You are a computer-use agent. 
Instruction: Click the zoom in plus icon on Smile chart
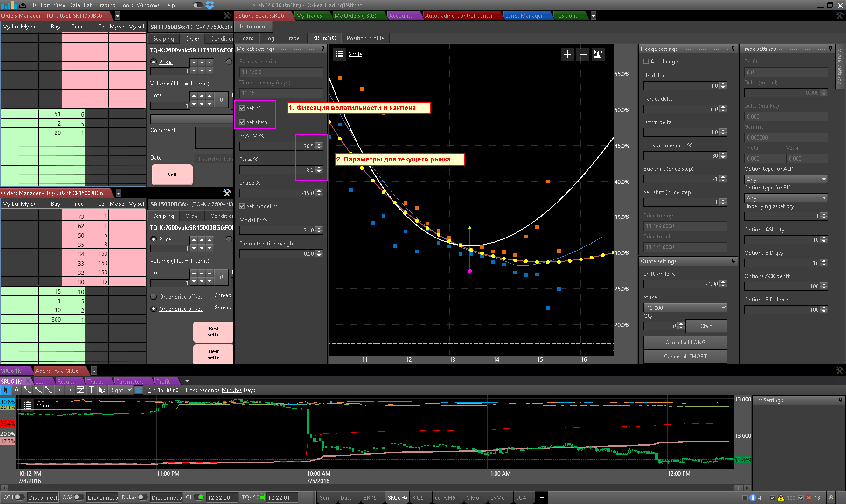[567, 54]
